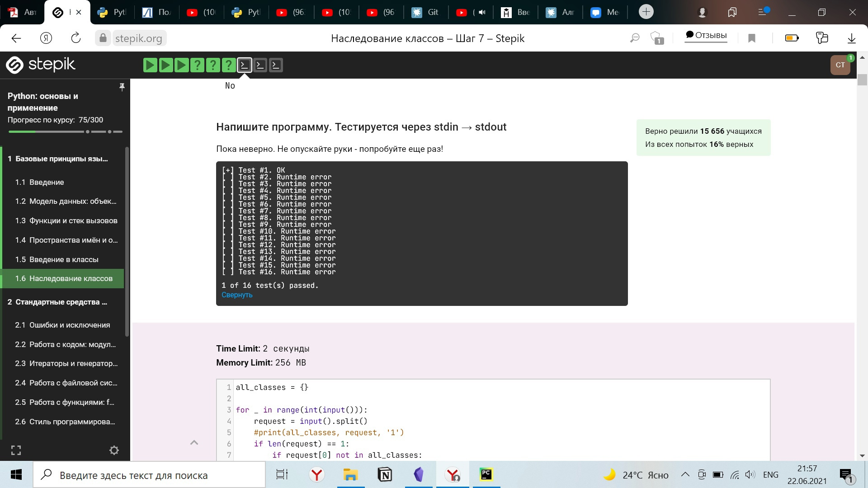868x488 pixels.
Task: Open File Explorer from the taskbar
Action: coord(350,474)
